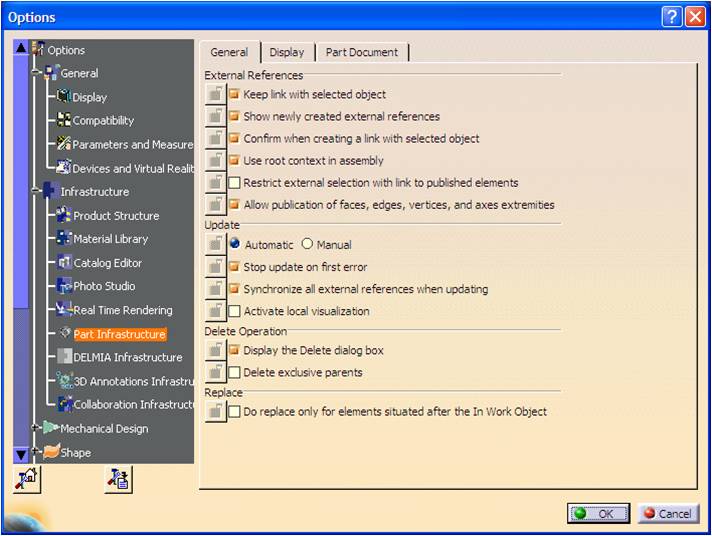This screenshot has height=536, width=712.
Task: Enable Delete exclusive parents
Action: pyautogui.click(x=234, y=372)
